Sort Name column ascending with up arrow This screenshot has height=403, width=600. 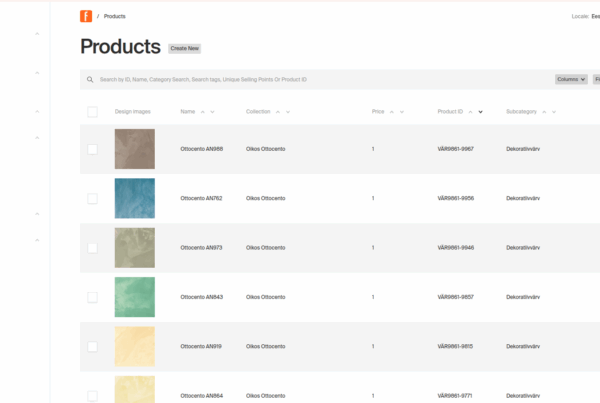tap(203, 112)
